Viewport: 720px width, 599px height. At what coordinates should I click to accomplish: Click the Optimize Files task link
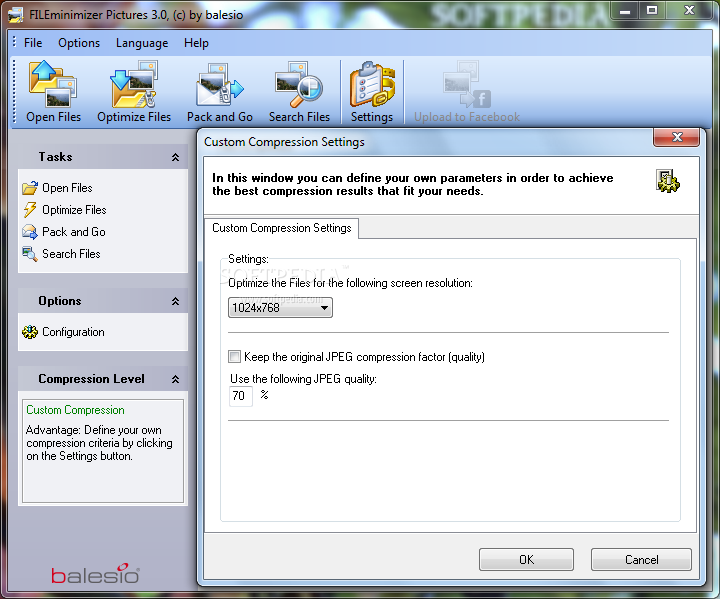74,210
